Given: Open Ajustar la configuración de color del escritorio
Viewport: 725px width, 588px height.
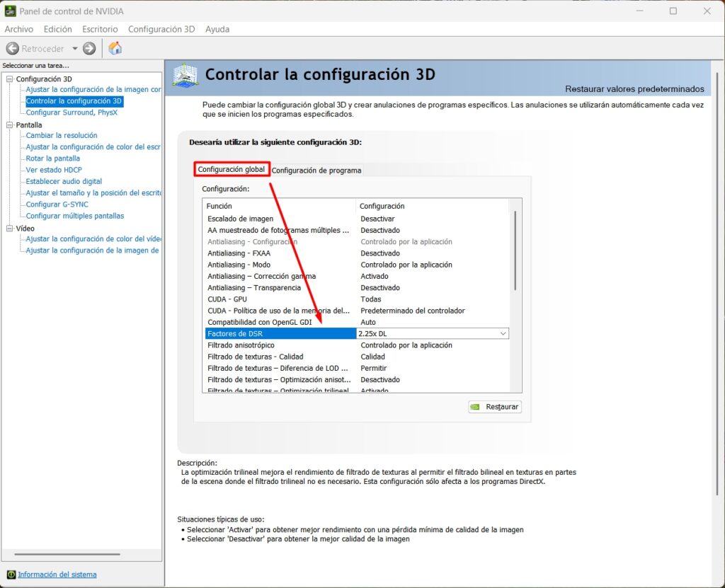Looking at the screenshot, I should (93, 147).
